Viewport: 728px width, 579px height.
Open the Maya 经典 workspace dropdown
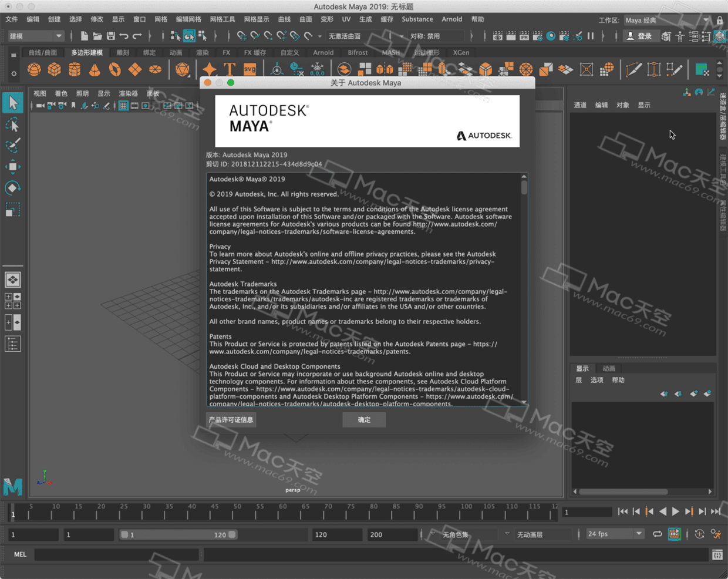(x=667, y=20)
